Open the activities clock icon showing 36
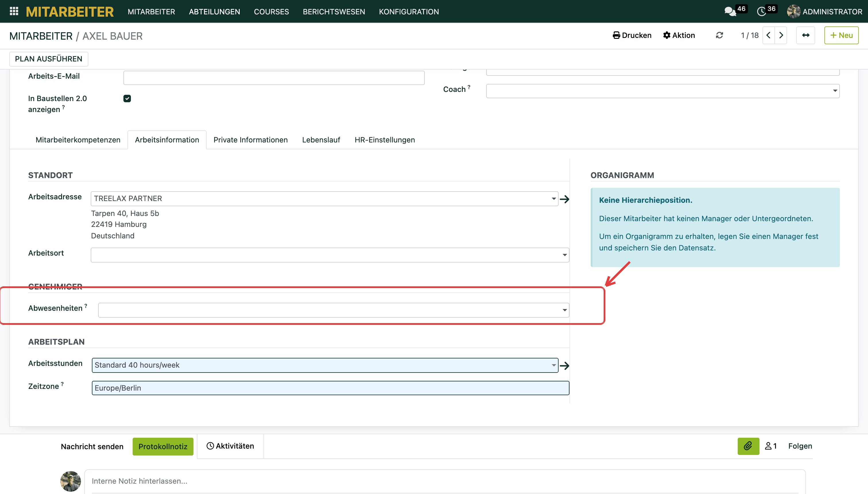 click(x=762, y=11)
